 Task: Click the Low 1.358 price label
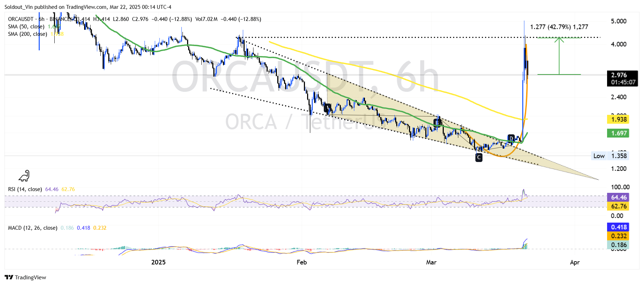(x=610, y=156)
